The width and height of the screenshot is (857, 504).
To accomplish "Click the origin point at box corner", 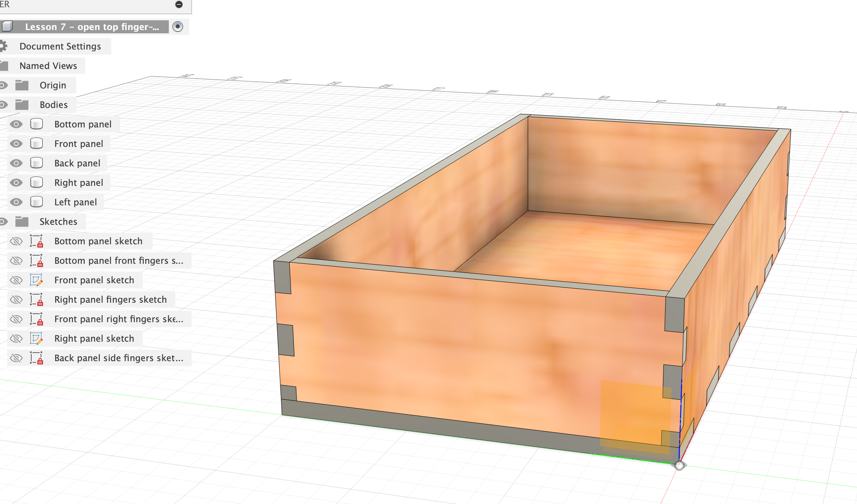I will tap(679, 465).
